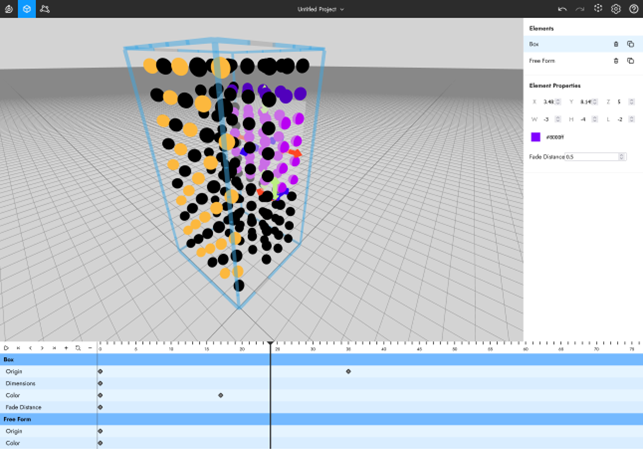The image size is (643, 449).
Task: Click the redo arrow icon
Action: tap(580, 9)
